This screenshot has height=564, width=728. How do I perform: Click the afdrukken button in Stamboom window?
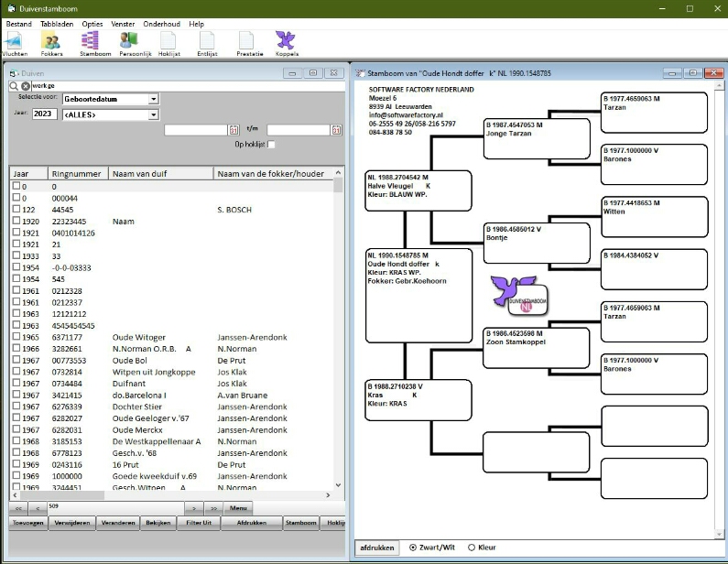coord(376,548)
